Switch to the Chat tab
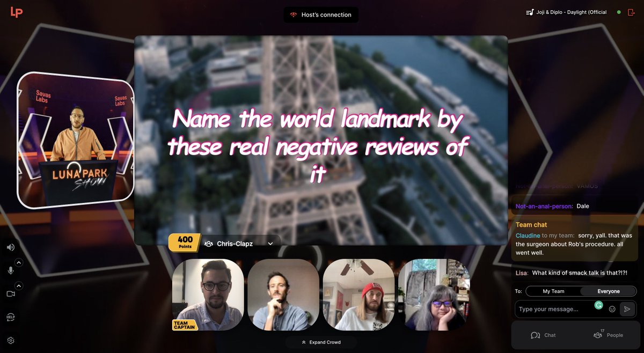Viewport: 644px width, 353px height. 543,335
